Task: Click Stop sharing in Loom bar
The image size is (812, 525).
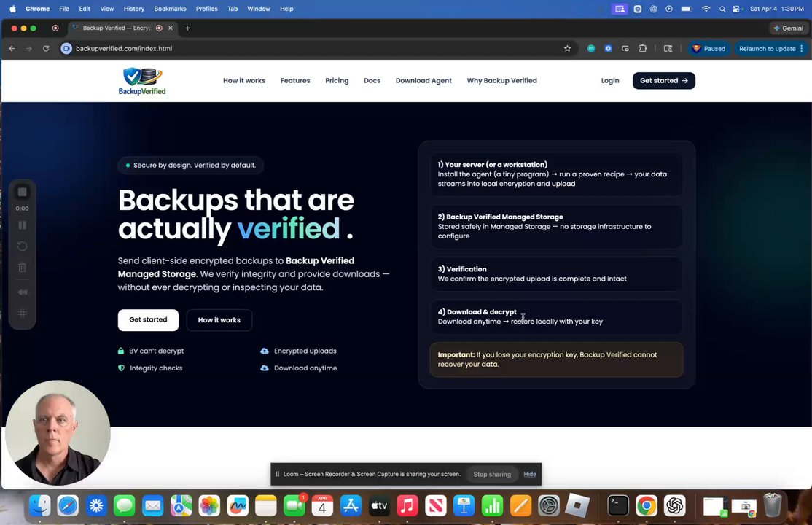Action: pyautogui.click(x=492, y=474)
